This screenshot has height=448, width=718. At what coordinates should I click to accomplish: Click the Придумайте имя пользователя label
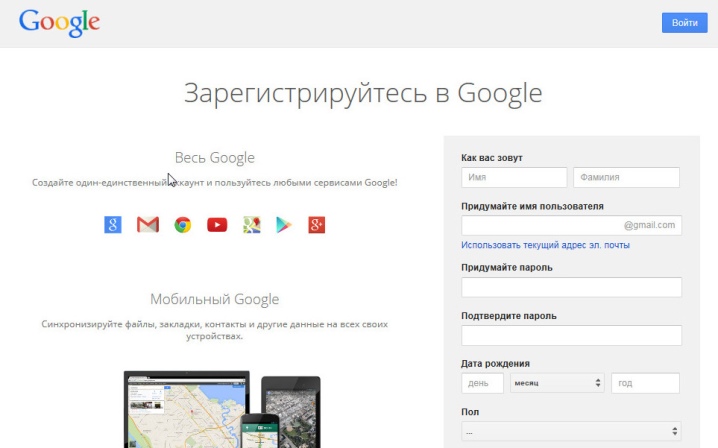coord(532,206)
